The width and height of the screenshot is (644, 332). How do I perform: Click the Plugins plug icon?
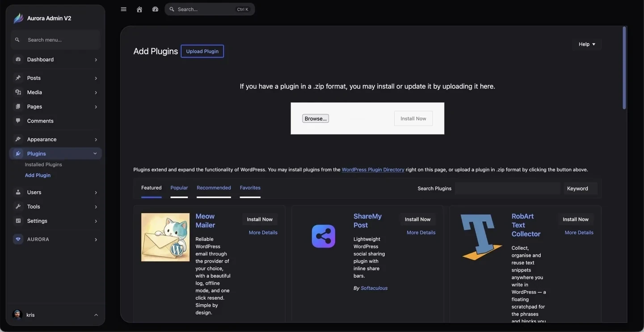click(18, 153)
